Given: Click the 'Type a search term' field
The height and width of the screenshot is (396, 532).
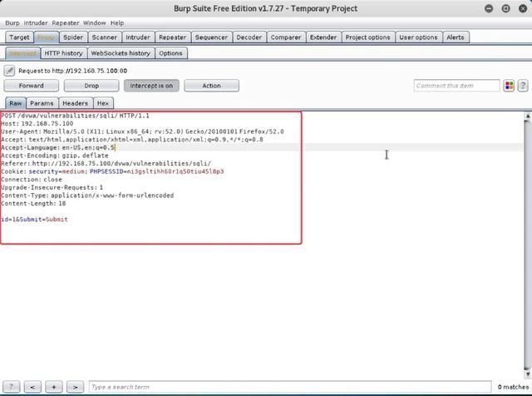Looking at the screenshot, I should click(x=291, y=387).
